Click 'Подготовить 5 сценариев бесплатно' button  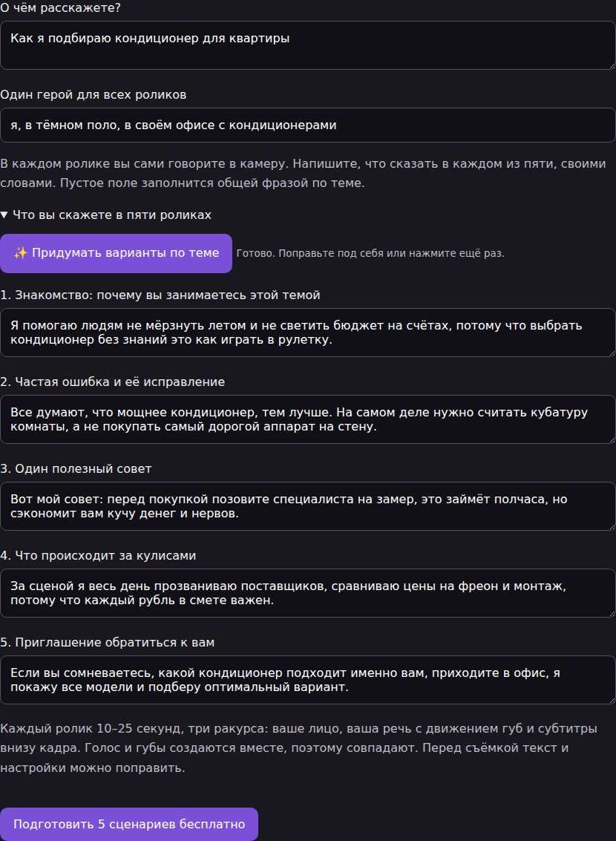[128, 825]
